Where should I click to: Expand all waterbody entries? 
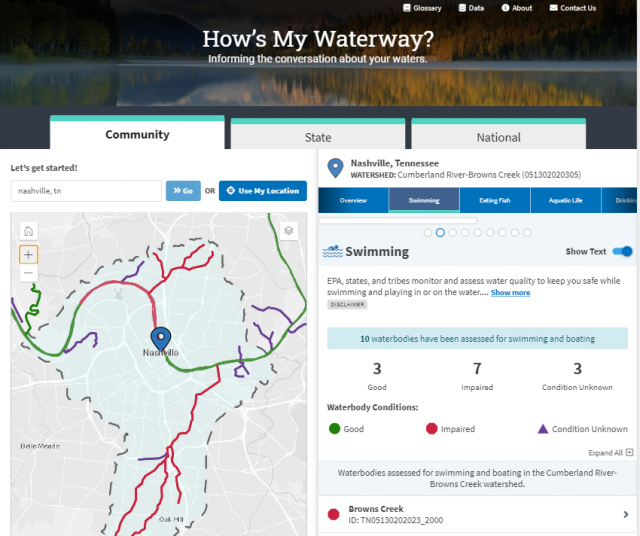(610, 453)
